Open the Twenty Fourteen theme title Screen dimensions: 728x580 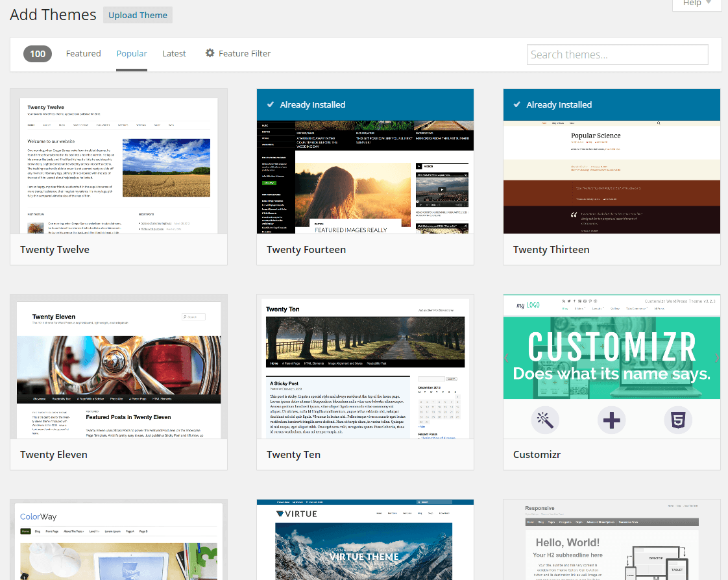point(306,249)
